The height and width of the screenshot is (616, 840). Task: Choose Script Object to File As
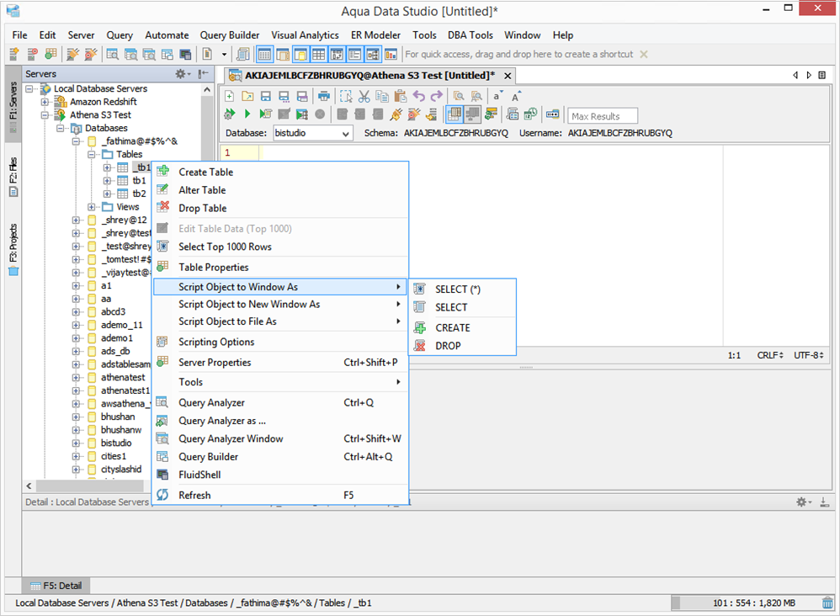click(281, 321)
